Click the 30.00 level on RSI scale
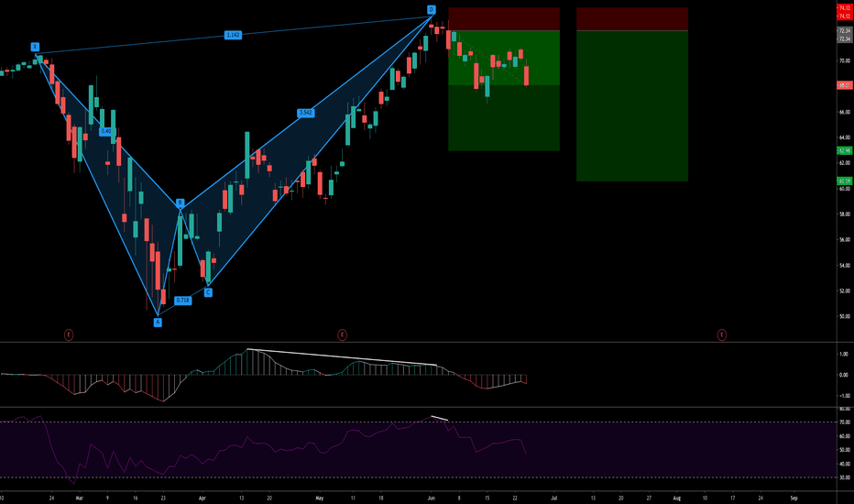 click(844, 477)
